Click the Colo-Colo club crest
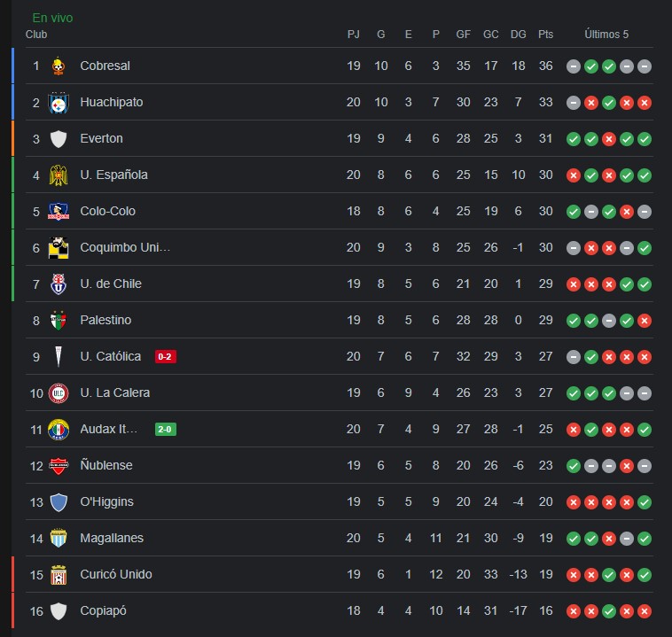672x637 pixels. pos(59,211)
